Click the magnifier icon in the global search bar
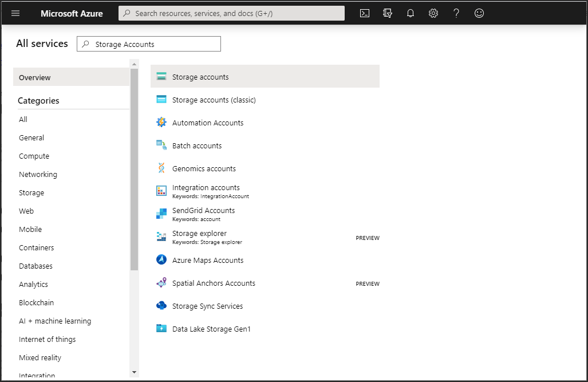 [127, 13]
